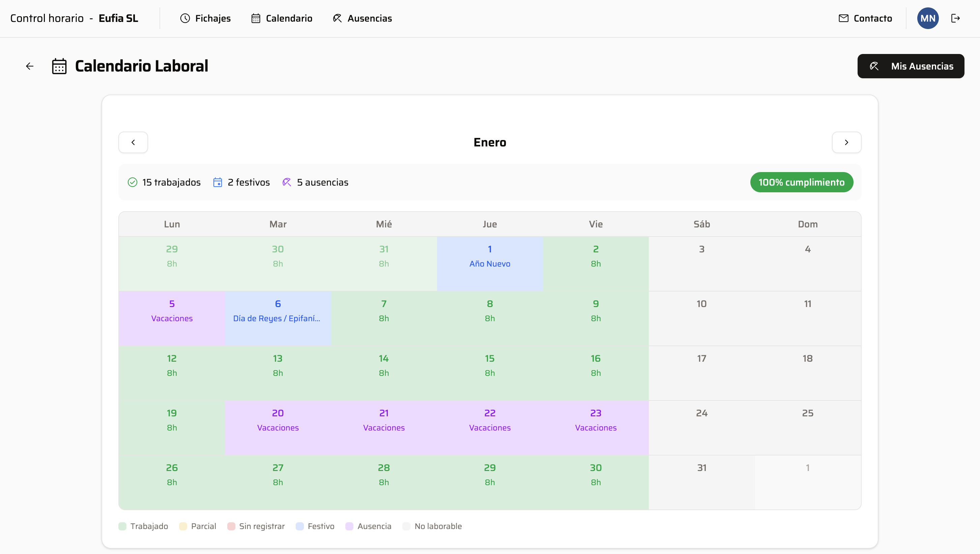
Task: Click the clock icon beside Fichajes
Action: pyautogui.click(x=185, y=18)
